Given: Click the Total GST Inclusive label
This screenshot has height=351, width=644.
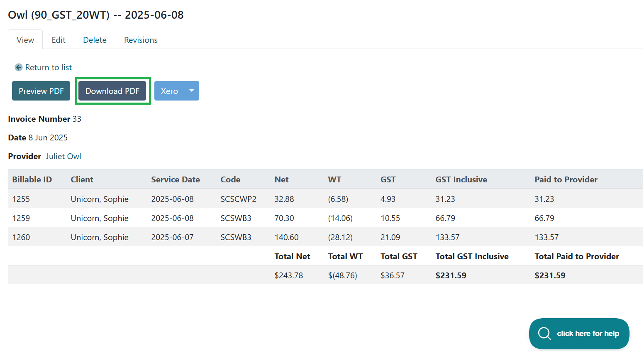Looking at the screenshot, I should click(472, 256).
